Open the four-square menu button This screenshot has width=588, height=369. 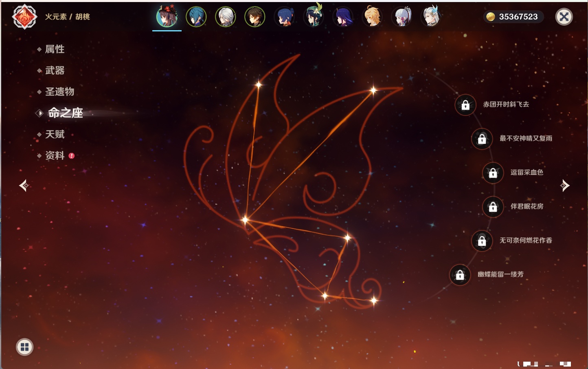(24, 347)
